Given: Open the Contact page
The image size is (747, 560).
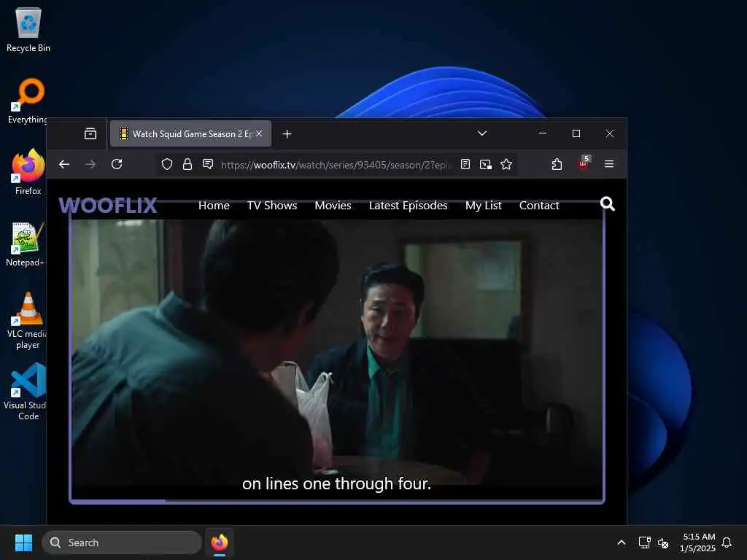Looking at the screenshot, I should click(539, 205).
